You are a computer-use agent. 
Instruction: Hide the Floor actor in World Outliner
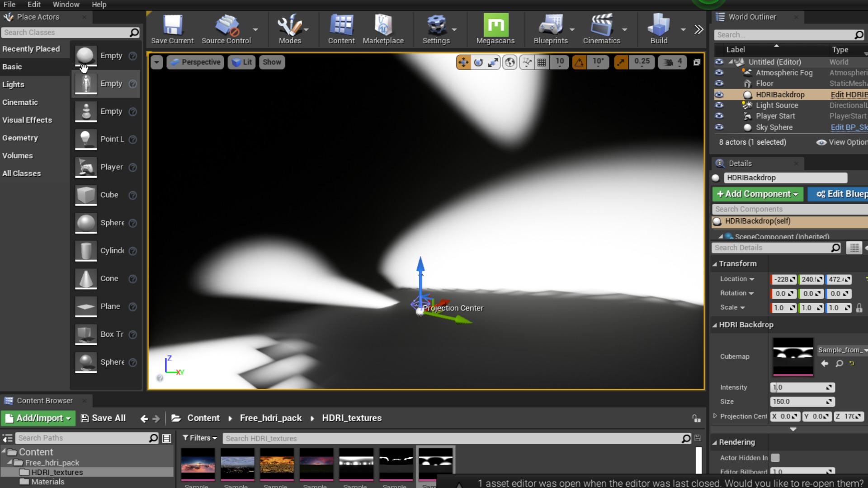(719, 83)
